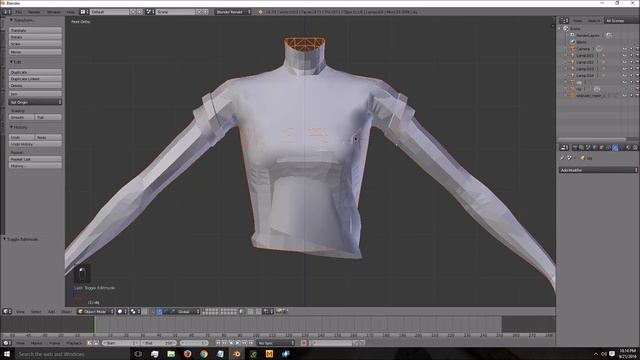640x360 pixels.
Task: Select the scale manipulator icon
Action: pyautogui.click(x=173, y=311)
